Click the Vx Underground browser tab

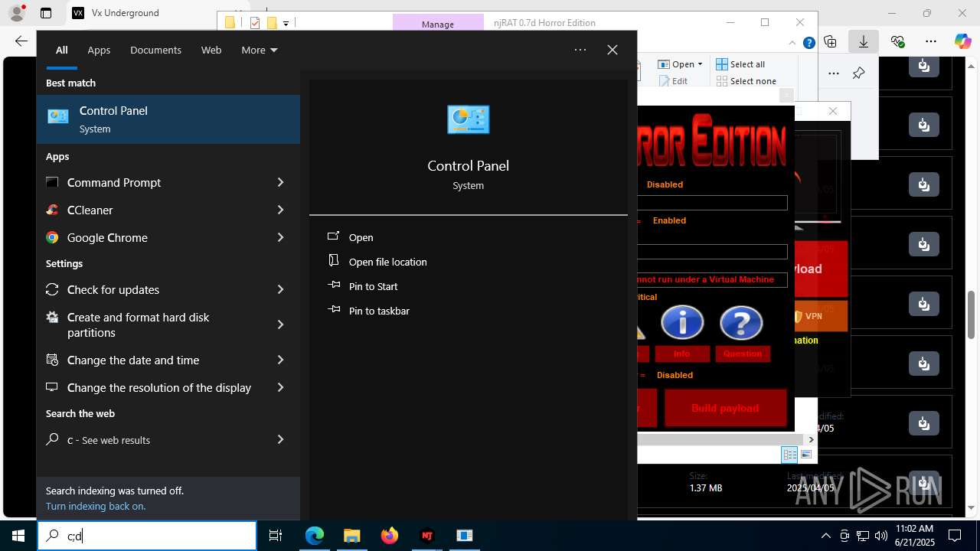126,13
